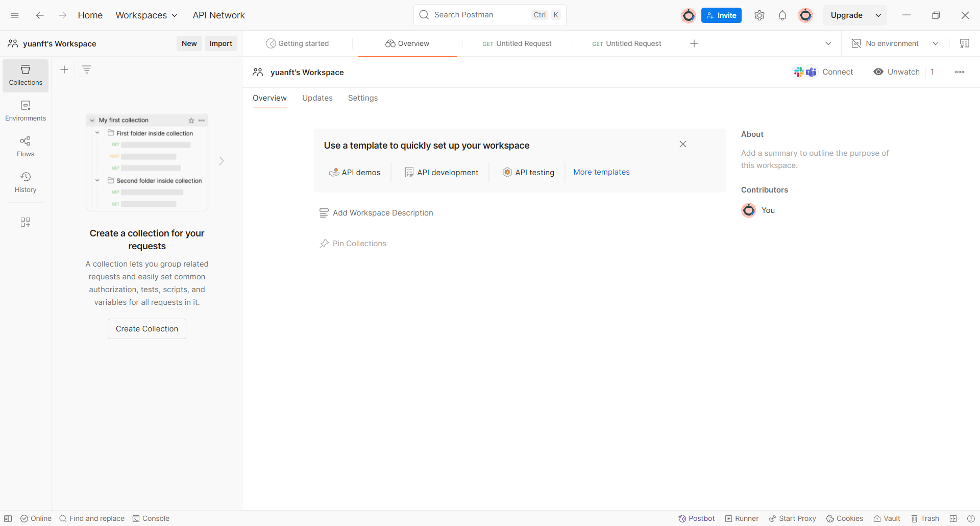Click Pin Collections
Image resolution: width=980 pixels, height=526 pixels.
tap(353, 244)
